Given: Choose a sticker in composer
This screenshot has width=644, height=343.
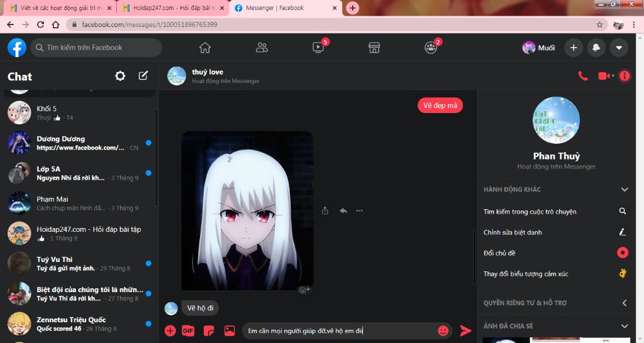Looking at the screenshot, I should (x=209, y=330).
